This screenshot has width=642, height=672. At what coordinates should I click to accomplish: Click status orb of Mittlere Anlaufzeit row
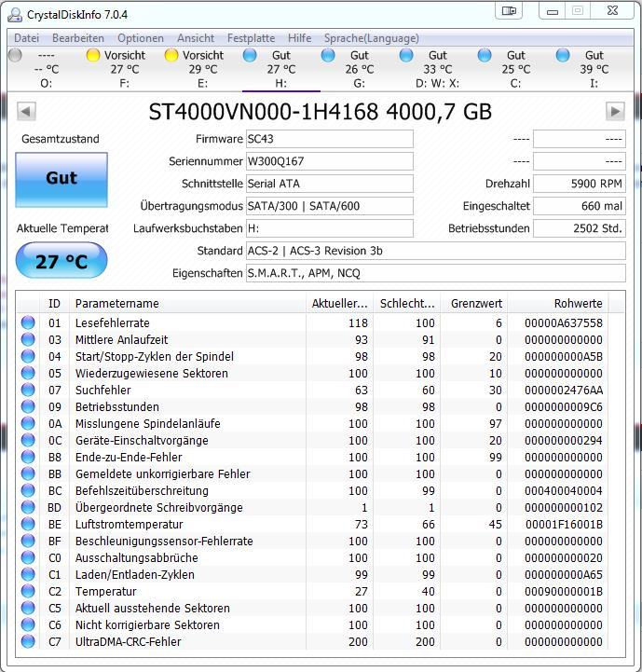[28, 339]
